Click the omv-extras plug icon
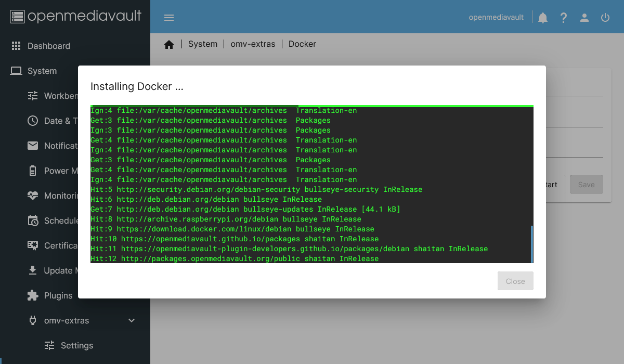The height and width of the screenshot is (364, 624). [x=33, y=320]
